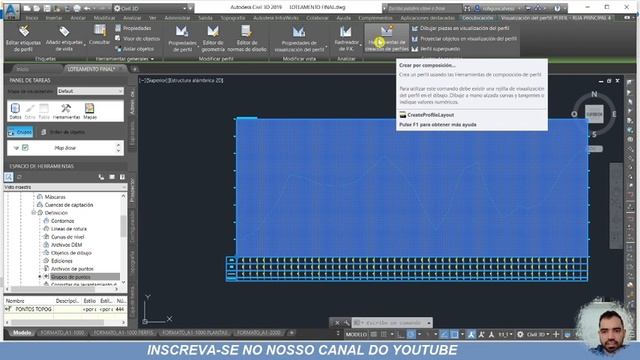The image size is (640, 360).
Task: Expand the Map Base layer arrow
Action: pyautogui.click(x=16, y=148)
